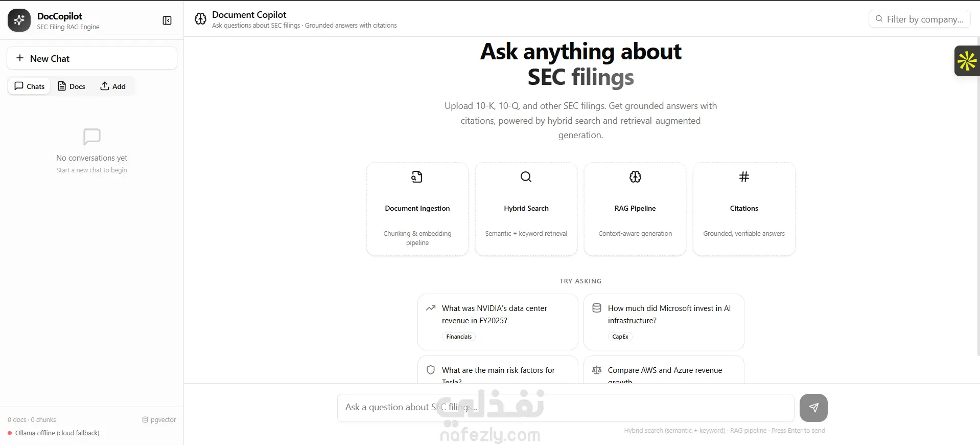The height and width of the screenshot is (445, 980).
Task: Start a New Chat
Action: [92, 58]
